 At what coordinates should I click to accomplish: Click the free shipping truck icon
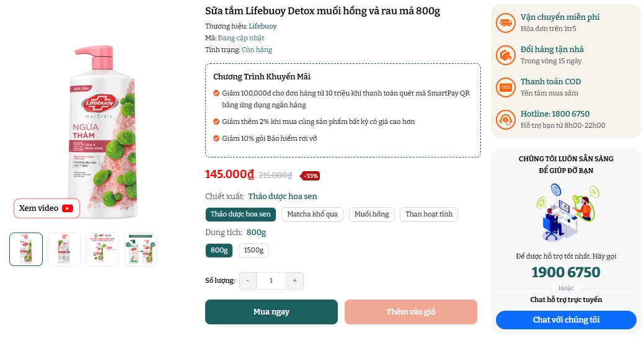click(x=506, y=23)
